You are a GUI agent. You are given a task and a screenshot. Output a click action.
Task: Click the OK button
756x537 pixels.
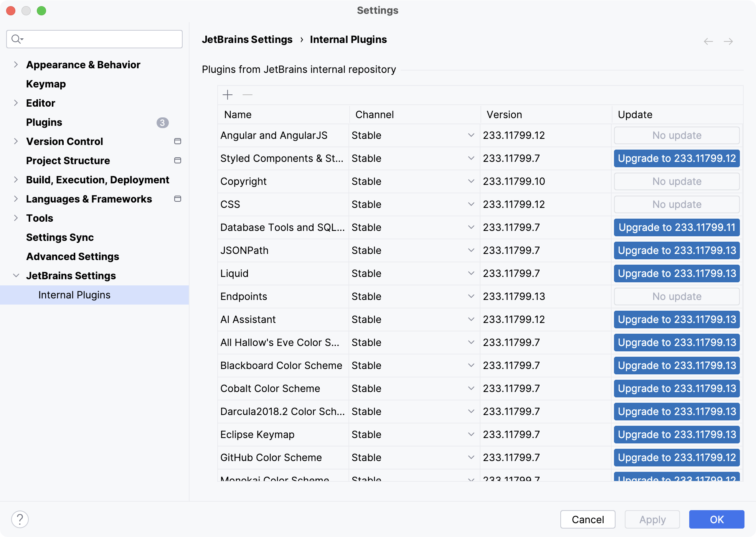pyautogui.click(x=716, y=519)
